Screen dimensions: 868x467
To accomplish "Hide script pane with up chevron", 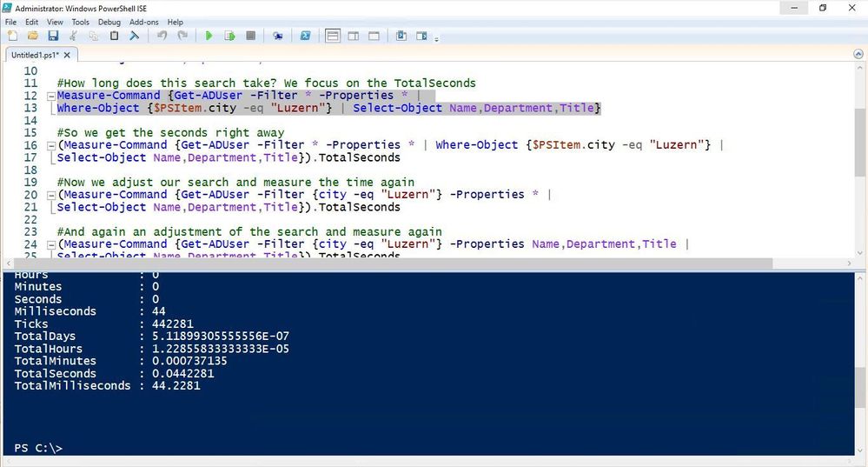I will pyautogui.click(x=858, y=54).
